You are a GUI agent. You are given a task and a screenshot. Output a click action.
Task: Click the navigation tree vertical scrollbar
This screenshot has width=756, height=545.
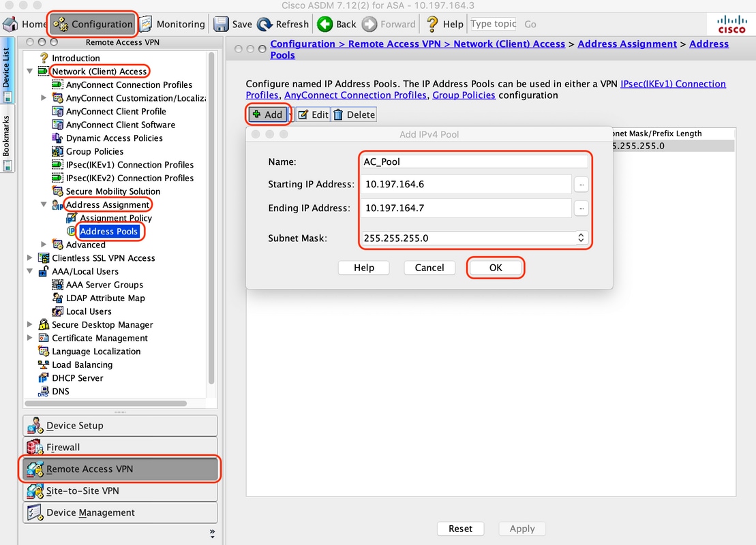[x=211, y=218]
